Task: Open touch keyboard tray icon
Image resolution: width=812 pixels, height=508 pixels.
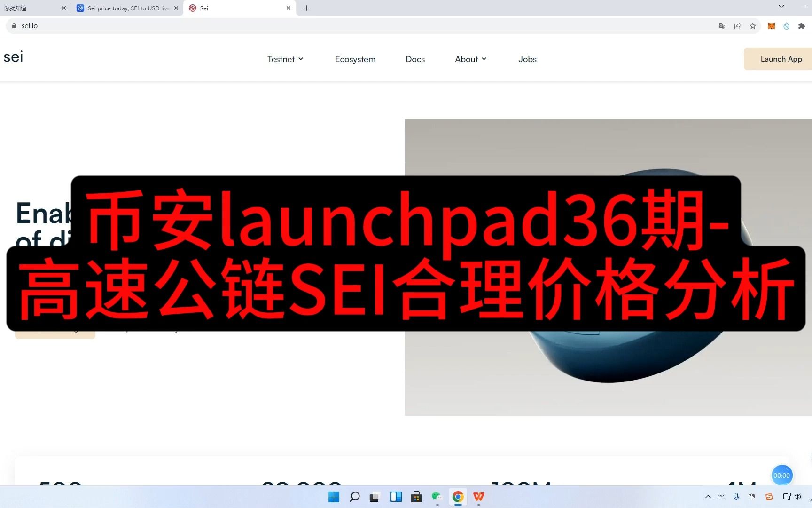Action: pyautogui.click(x=721, y=497)
